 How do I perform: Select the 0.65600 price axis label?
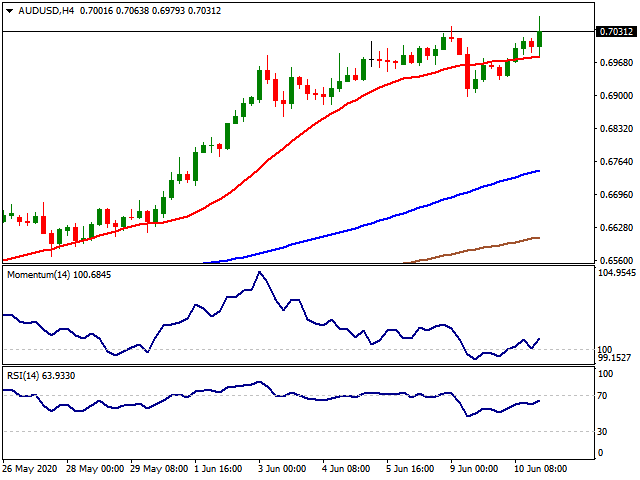616,260
